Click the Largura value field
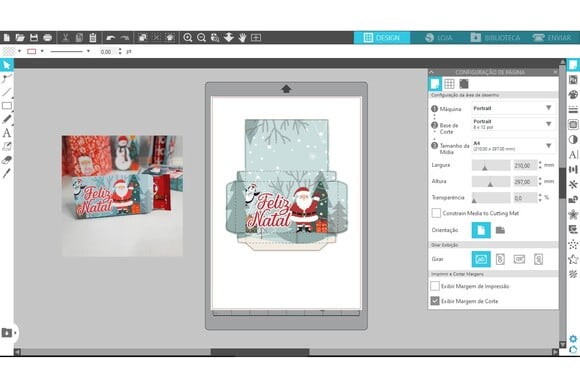580x377 pixels. 524,165
